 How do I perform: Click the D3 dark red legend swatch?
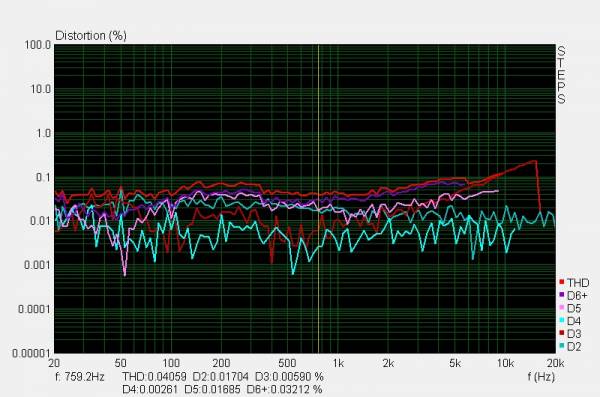(x=562, y=333)
